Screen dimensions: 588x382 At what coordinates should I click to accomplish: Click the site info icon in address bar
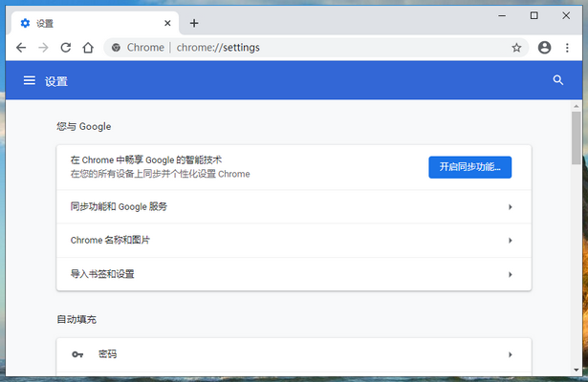tap(116, 48)
